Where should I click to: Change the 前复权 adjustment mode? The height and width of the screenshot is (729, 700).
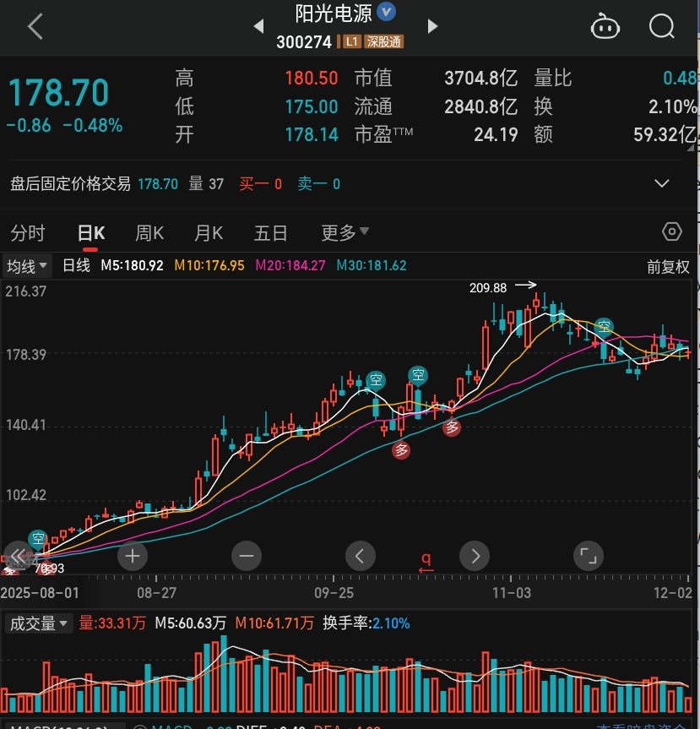pyautogui.click(x=668, y=267)
